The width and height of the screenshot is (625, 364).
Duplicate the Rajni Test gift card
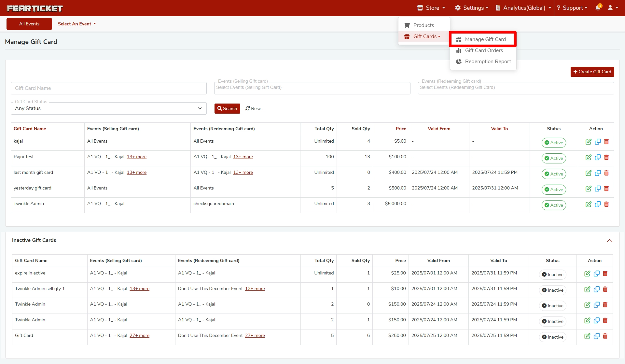point(598,158)
